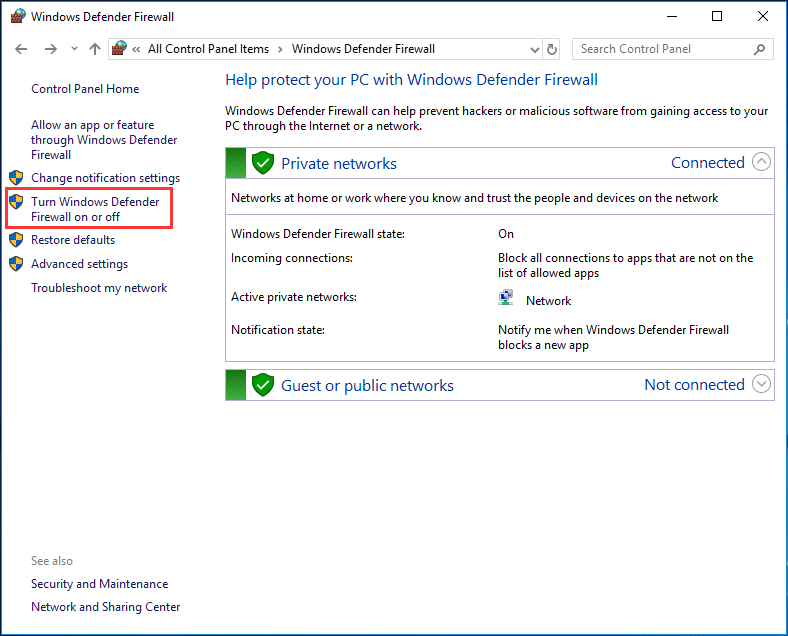Expand the address bar history dropdown
This screenshot has height=636, width=788.
click(535, 50)
